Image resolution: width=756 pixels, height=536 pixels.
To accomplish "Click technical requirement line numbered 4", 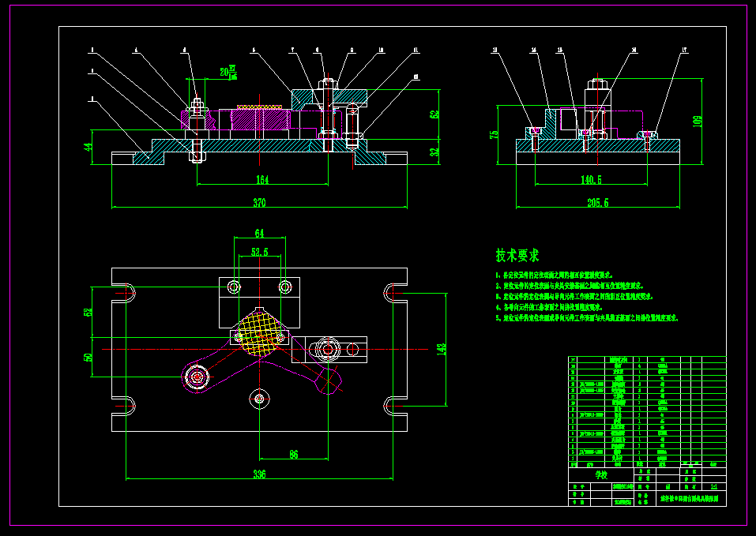I will point(549,307).
